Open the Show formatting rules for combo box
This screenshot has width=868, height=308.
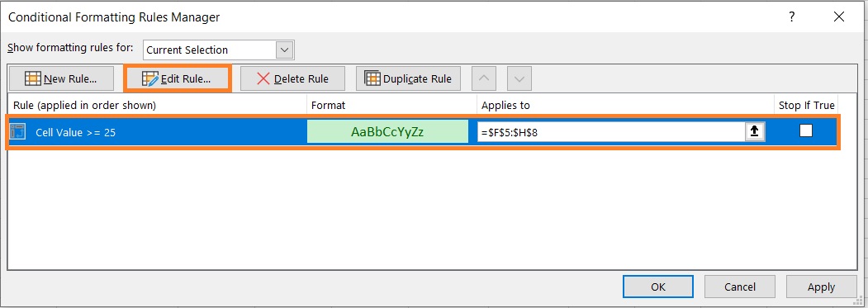coord(219,50)
